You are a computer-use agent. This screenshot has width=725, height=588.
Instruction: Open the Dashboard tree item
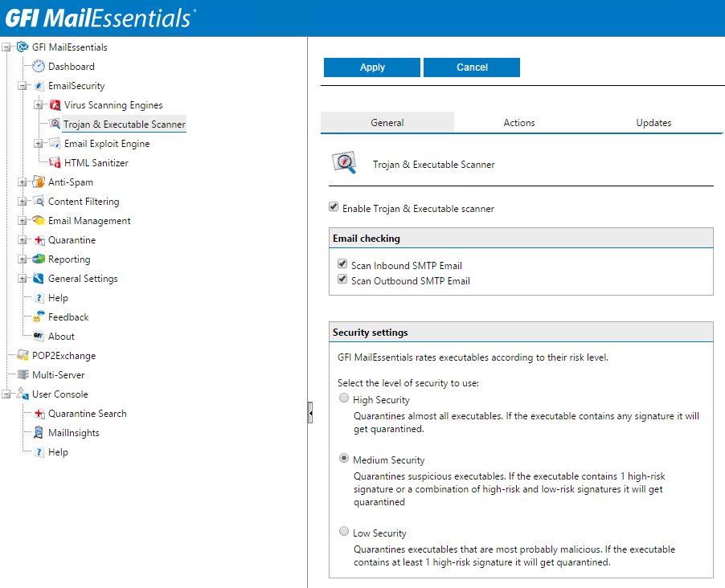click(72, 67)
